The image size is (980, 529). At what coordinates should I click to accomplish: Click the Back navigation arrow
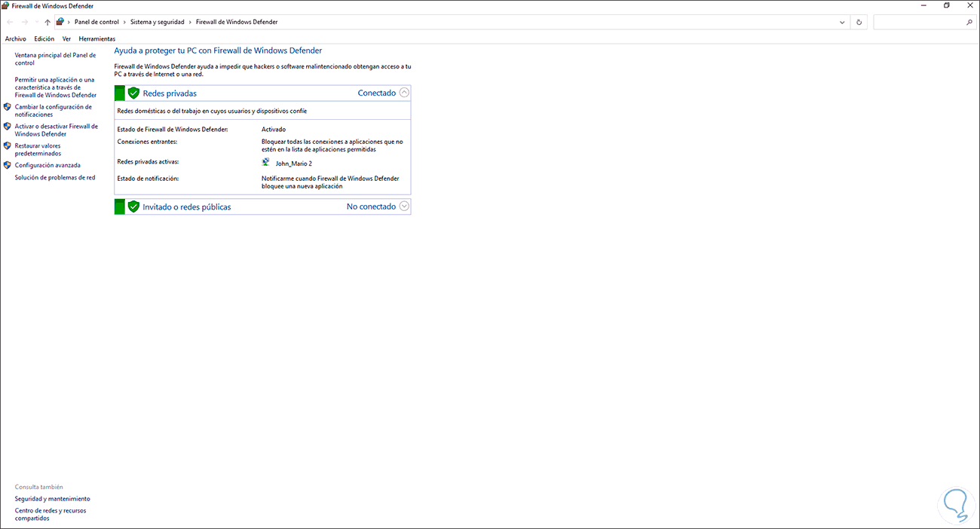point(9,23)
